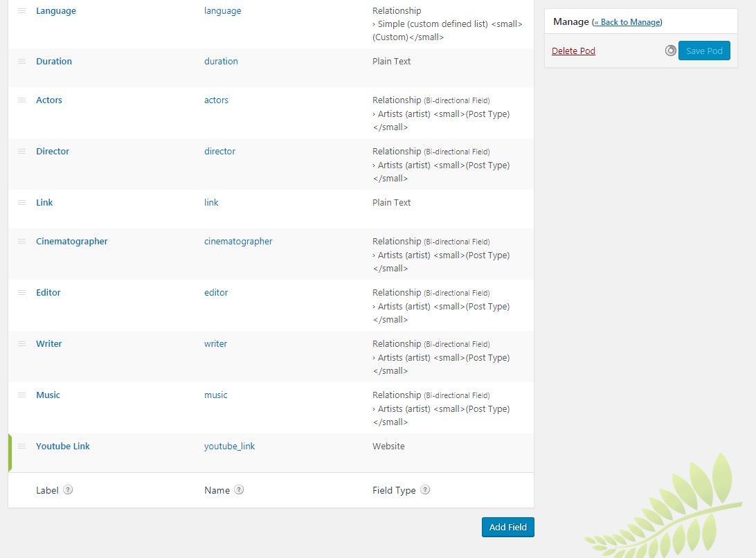Click the language field name link
Viewport: 756px width, 558px height.
pos(222,10)
